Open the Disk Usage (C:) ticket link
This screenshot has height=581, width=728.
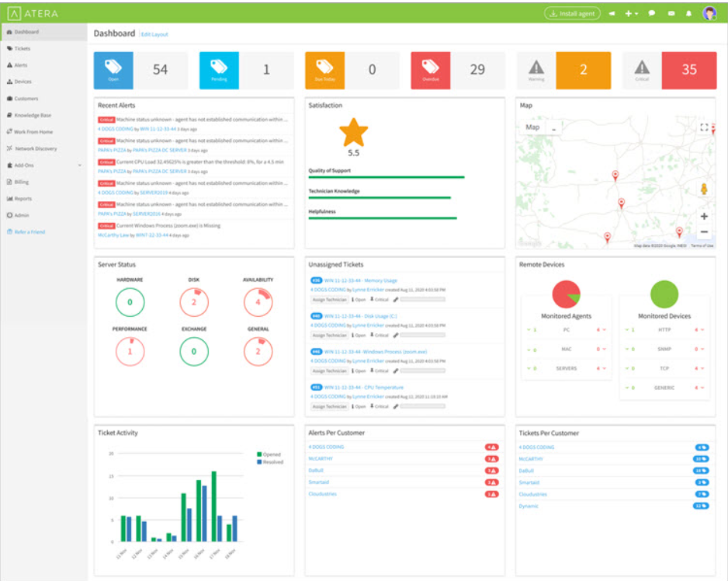point(361,316)
